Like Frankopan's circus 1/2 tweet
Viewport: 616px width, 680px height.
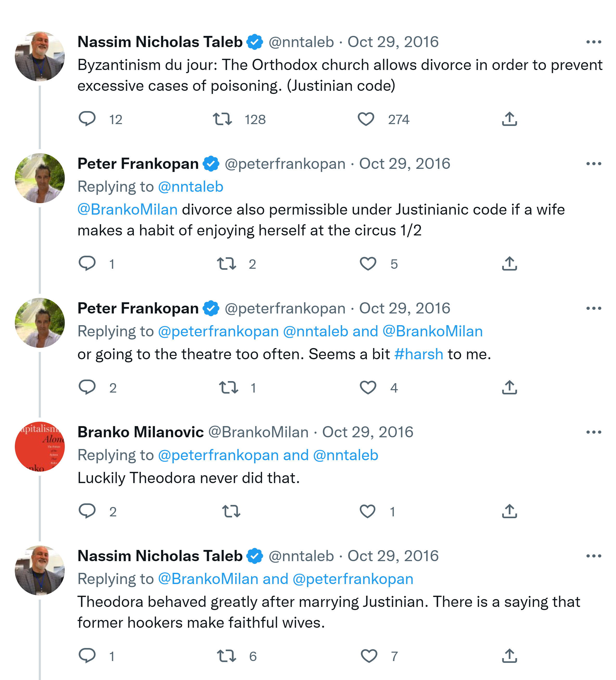point(368,264)
